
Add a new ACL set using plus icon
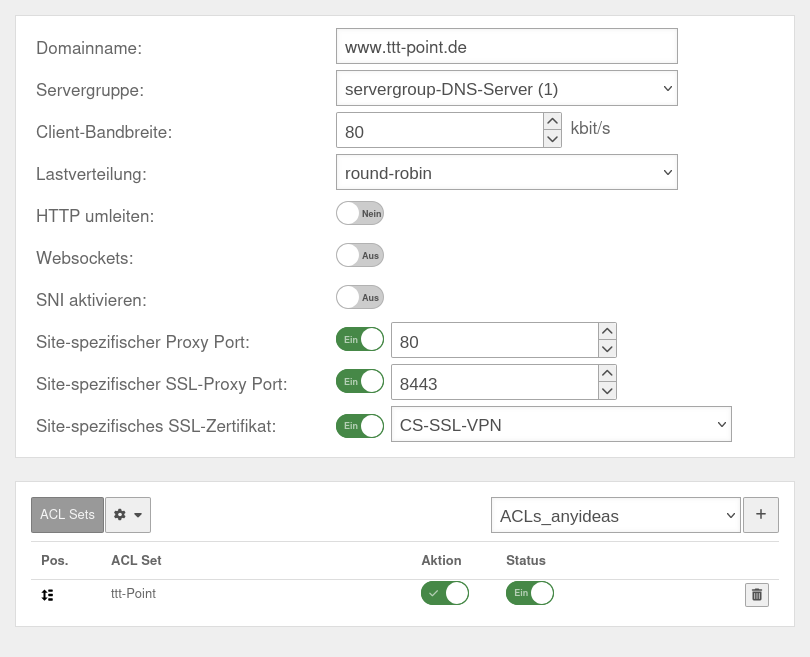tap(761, 515)
